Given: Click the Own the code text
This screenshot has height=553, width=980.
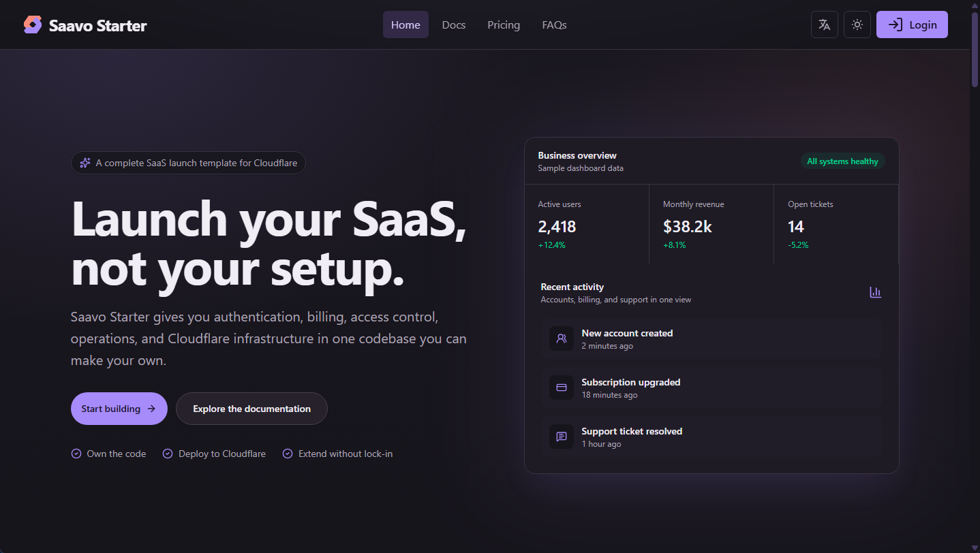Looking at the screenshot, I should point(117,454).
